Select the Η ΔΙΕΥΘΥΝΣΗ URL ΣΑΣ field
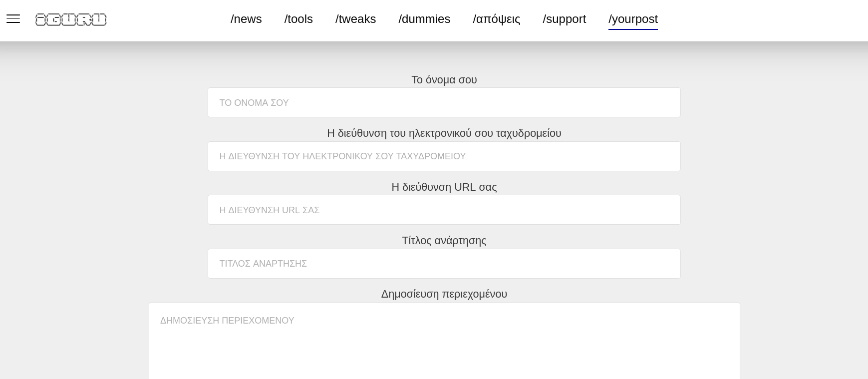This screenshot has width=868, height=379. tap(444, 210)
